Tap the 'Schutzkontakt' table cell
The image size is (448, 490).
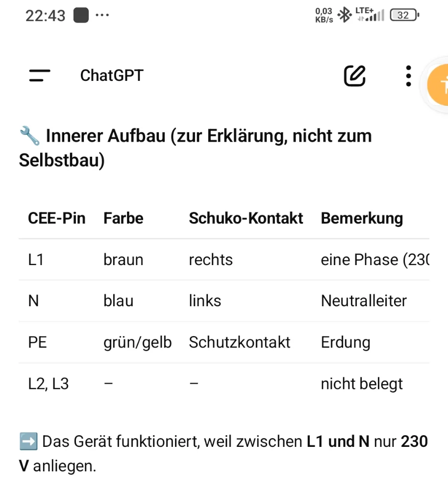[240, 342]
